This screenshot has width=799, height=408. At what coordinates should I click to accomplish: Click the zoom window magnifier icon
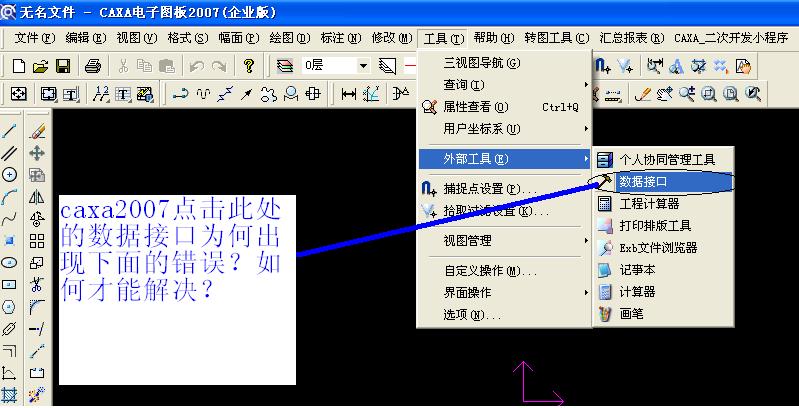pos(709,94)
